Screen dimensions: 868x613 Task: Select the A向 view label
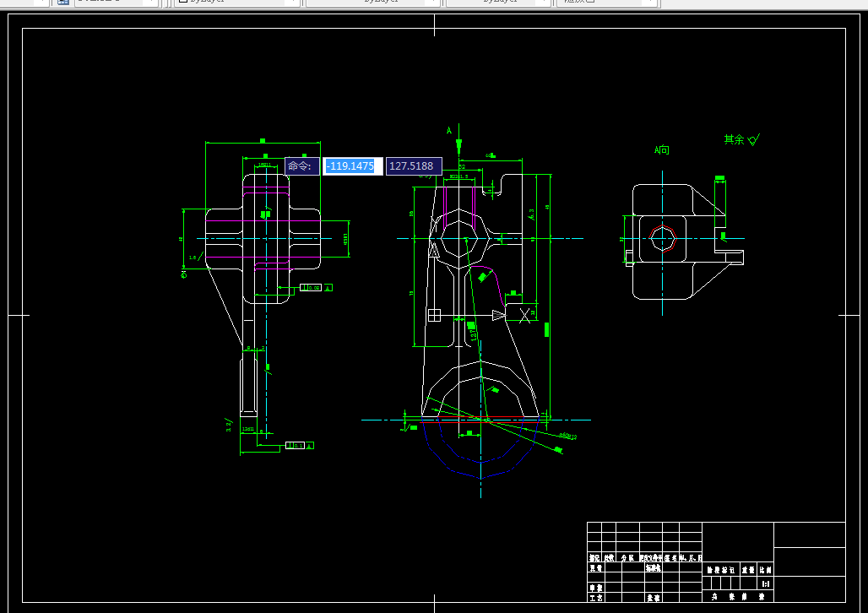[661, 150]
